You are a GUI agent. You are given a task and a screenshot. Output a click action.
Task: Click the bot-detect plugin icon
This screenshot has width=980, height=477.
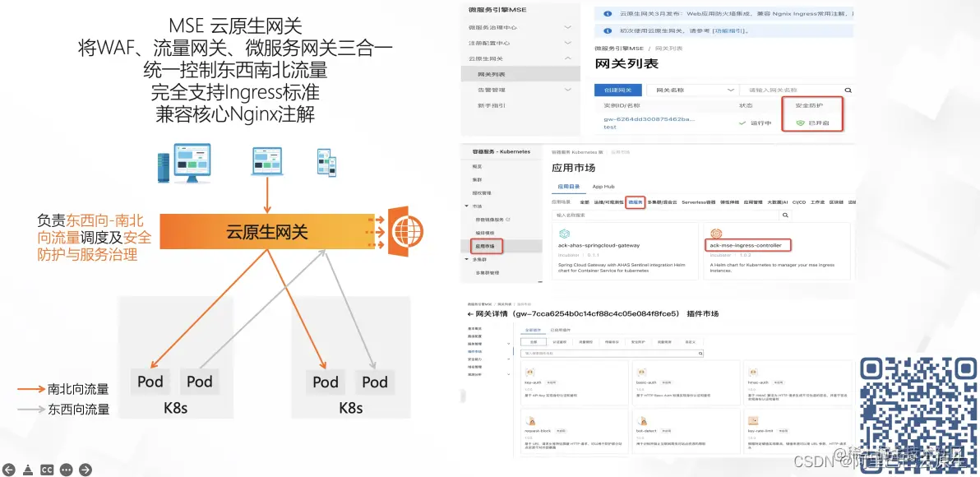tap(642, 421)
